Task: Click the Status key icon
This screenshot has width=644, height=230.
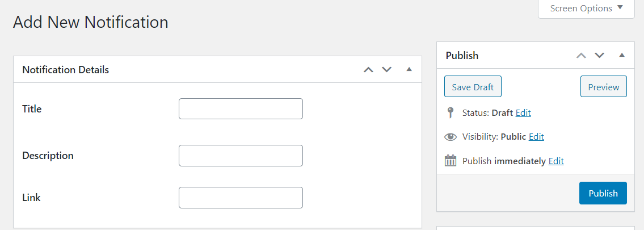Action: click(x=451, y=112)
